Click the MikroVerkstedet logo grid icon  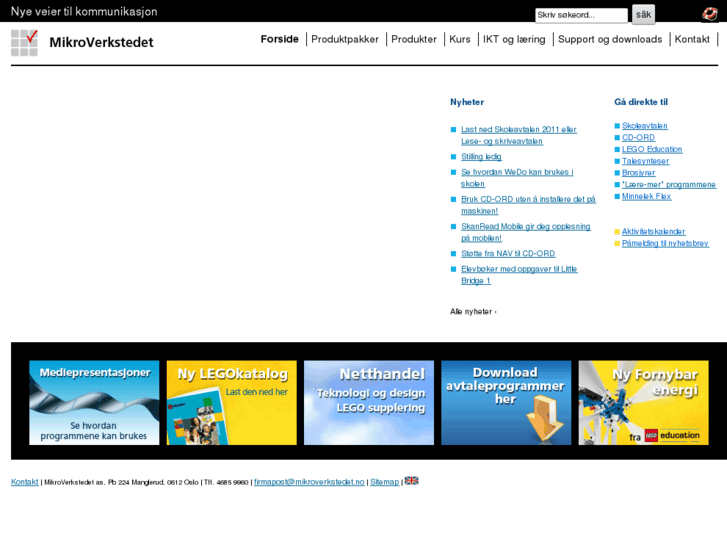(24, 43)
